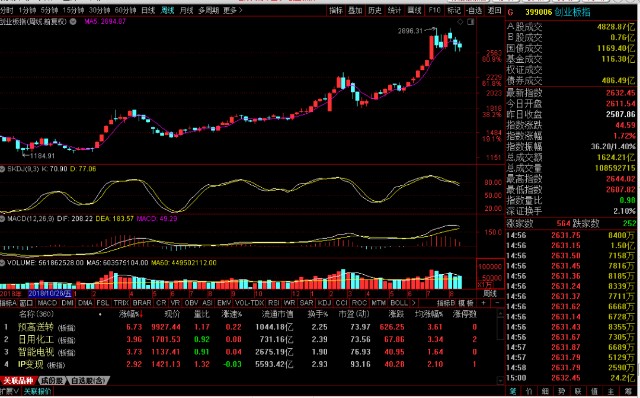Image resolution: width=640 pixels, height=398 pixels.
Task: Click the F10 button
Action: point(434,11)
